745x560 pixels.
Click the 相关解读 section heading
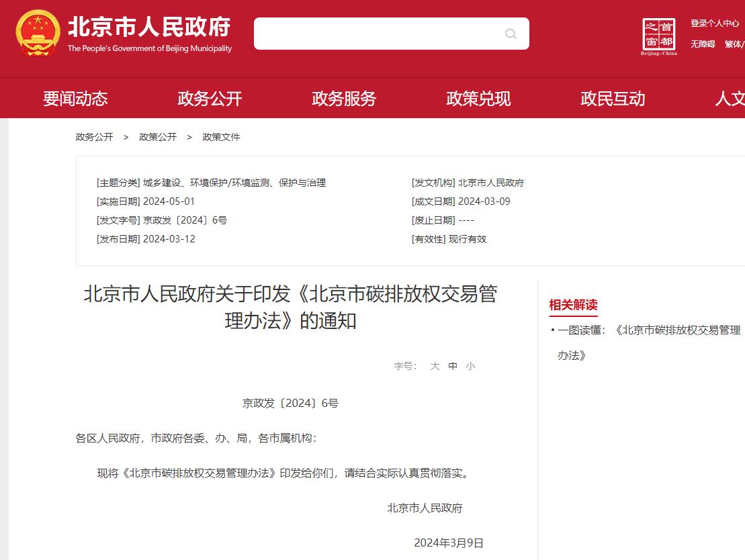573,305
